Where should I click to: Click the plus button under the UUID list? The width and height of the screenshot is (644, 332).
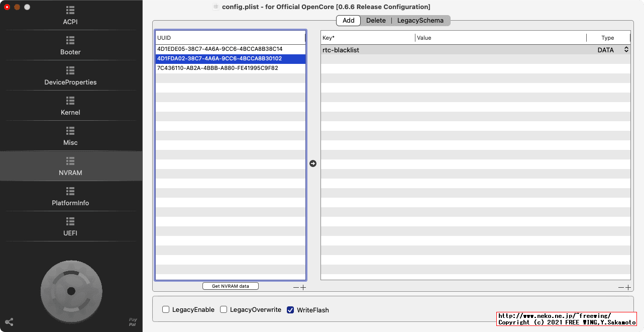[x=303, y=287]
